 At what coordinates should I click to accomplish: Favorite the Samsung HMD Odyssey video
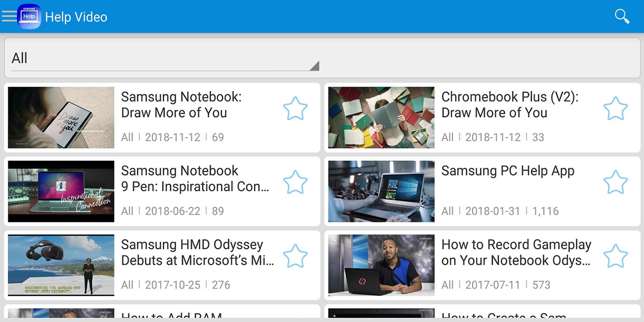[x=295, y=256]
